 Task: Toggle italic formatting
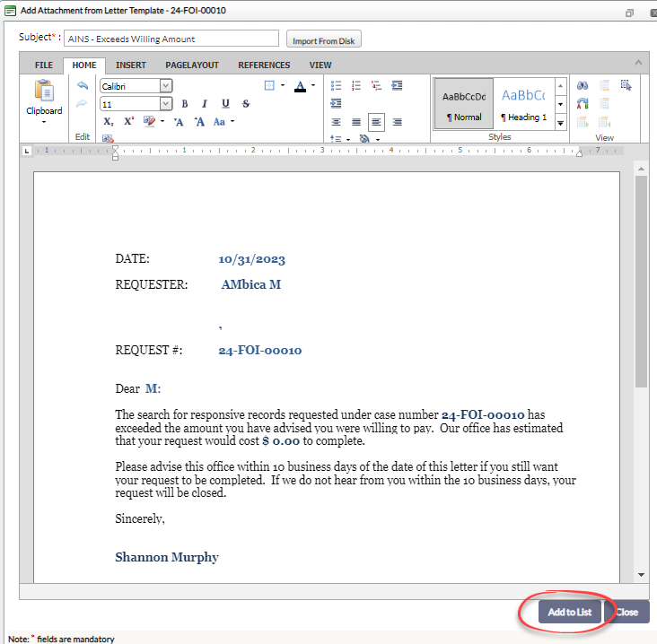tap(205, 104)
